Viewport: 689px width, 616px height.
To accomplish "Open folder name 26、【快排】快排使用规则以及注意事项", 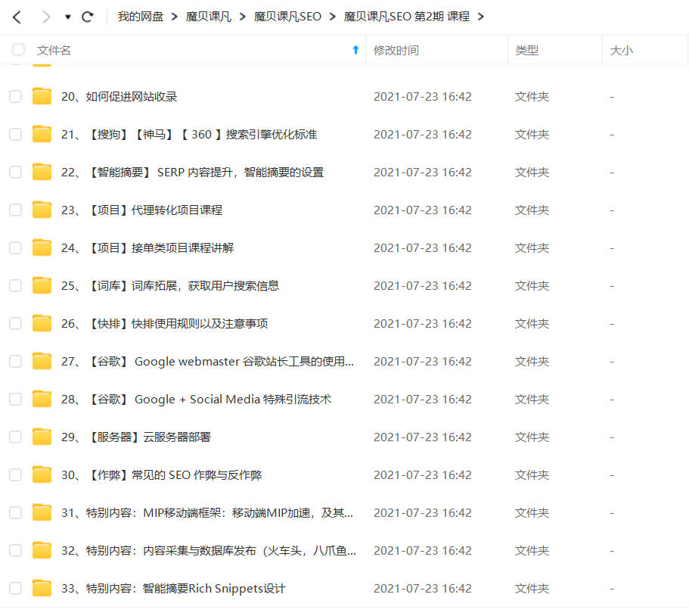I will pyautogui.click(x=164, y=323).
